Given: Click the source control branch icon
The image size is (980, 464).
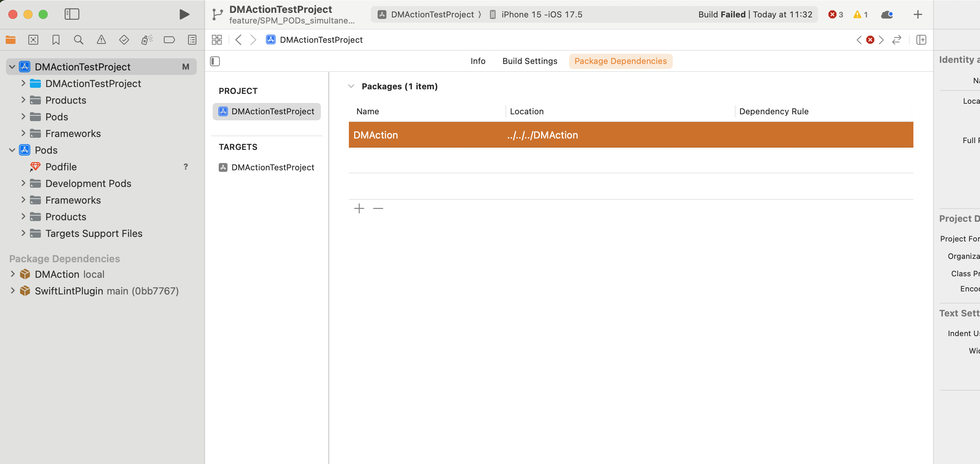Looking at the screenshot, I should pyautogui.click(x=218, y=14).
